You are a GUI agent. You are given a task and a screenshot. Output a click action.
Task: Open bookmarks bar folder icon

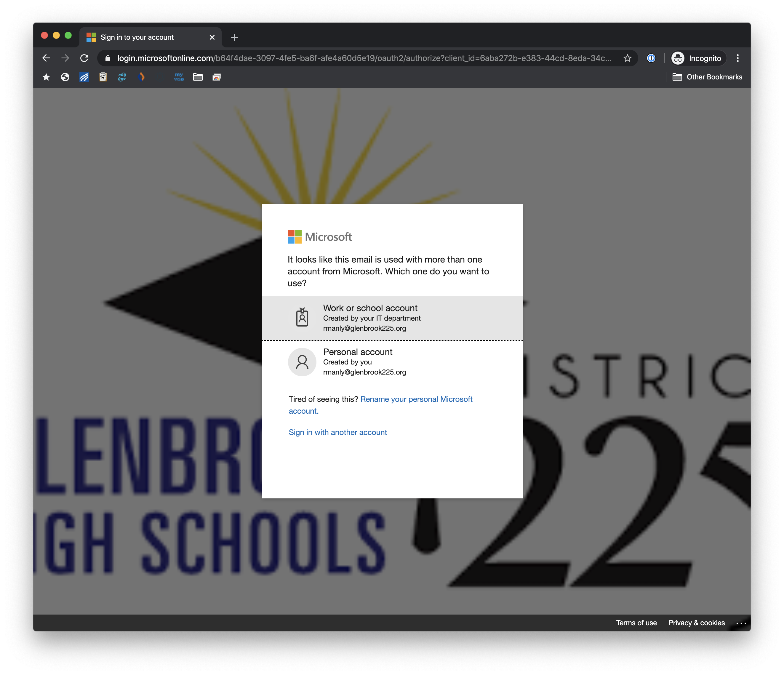(x=198, y=77)
